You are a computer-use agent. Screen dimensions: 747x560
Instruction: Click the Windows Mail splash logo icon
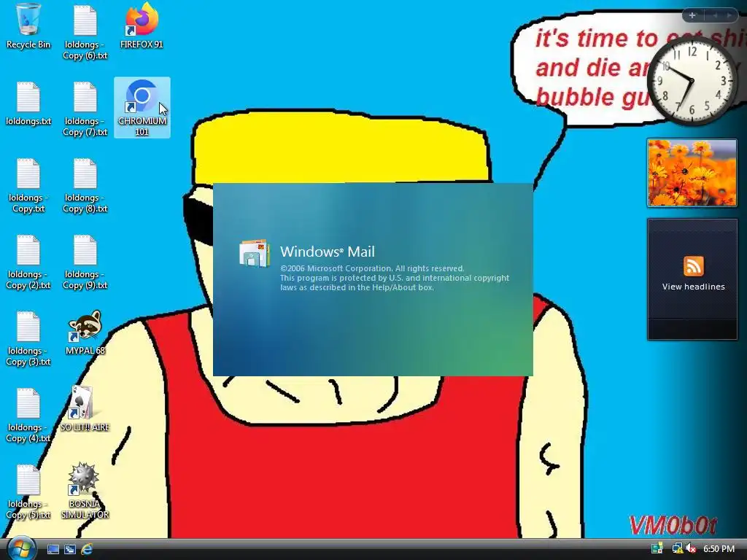(255, 253)
